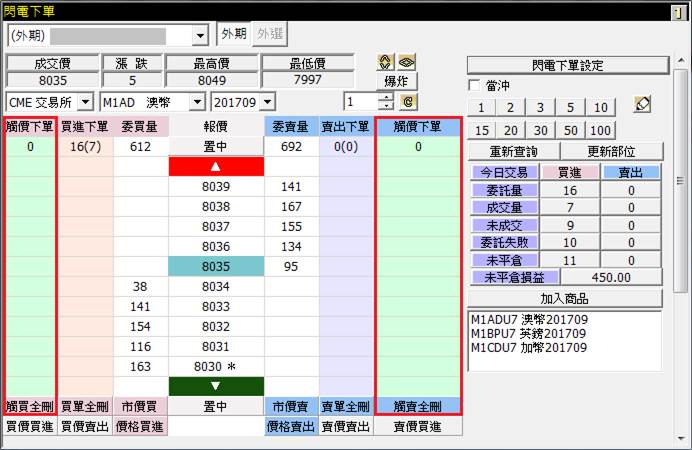Click 觸買全刪 to delete buy triggers
The height and width of the screenshot is (450, 692).
30,406
